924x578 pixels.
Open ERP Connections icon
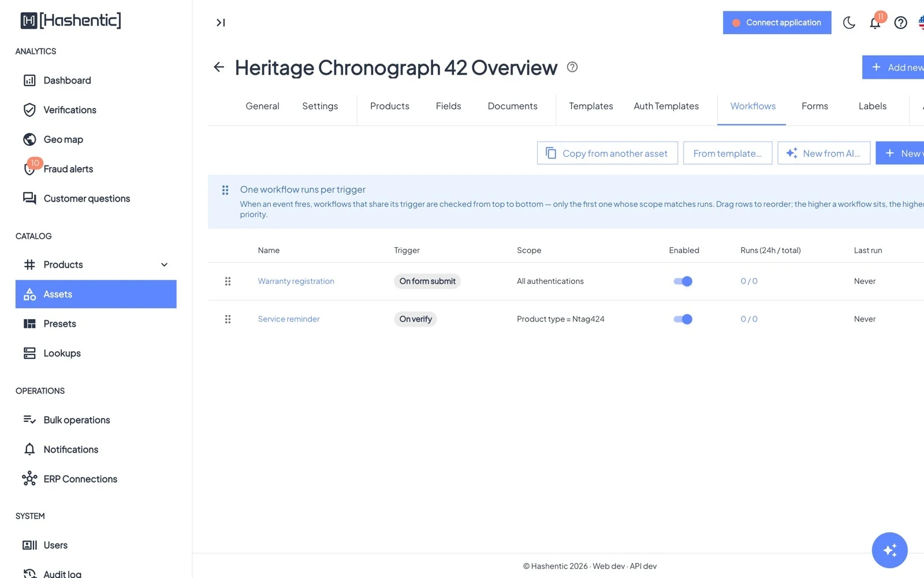click(29, 479)
